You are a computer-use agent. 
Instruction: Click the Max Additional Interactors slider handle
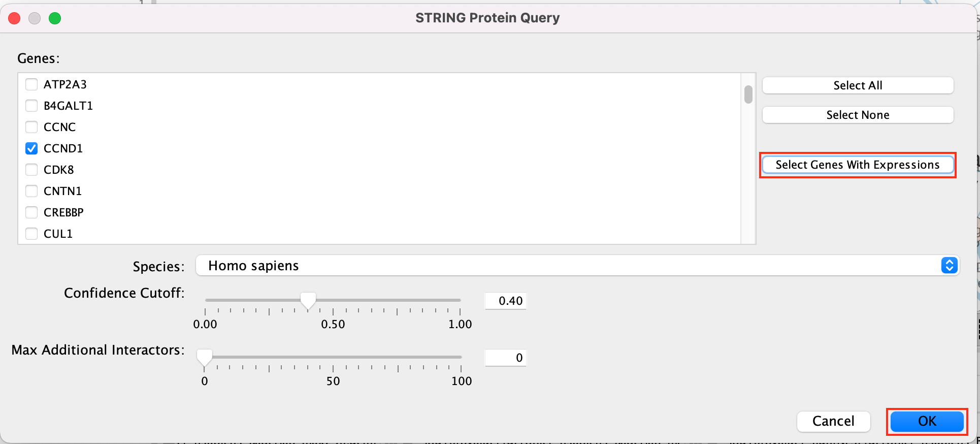coord(205,357)
